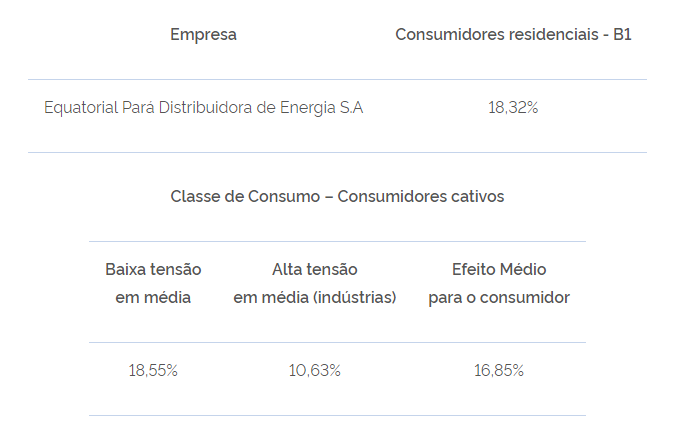Click the "Baixa tensão" header text
The height and width of the screenshot is (429, 681).
click(153, 269)
